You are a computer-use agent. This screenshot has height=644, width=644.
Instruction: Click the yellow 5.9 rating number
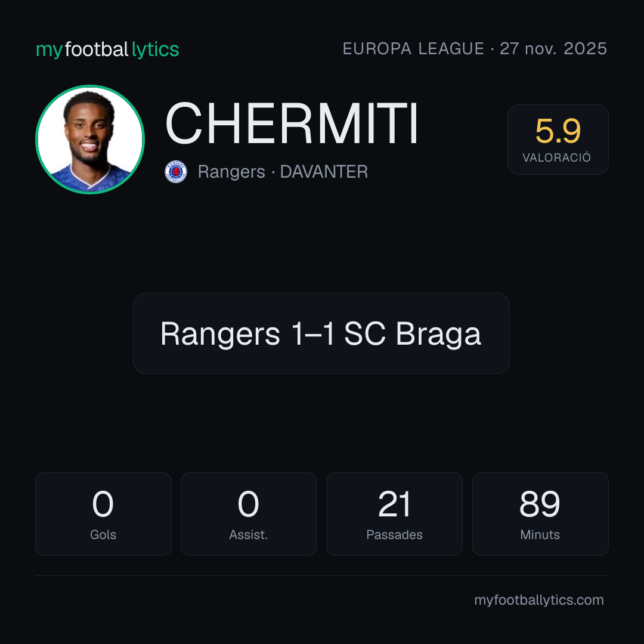point(558,131)
